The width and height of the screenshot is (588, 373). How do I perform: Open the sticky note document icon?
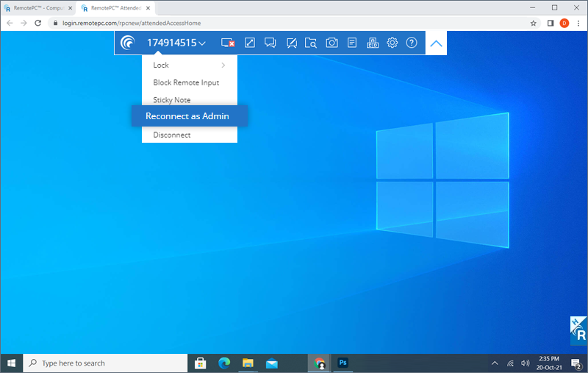352,43
